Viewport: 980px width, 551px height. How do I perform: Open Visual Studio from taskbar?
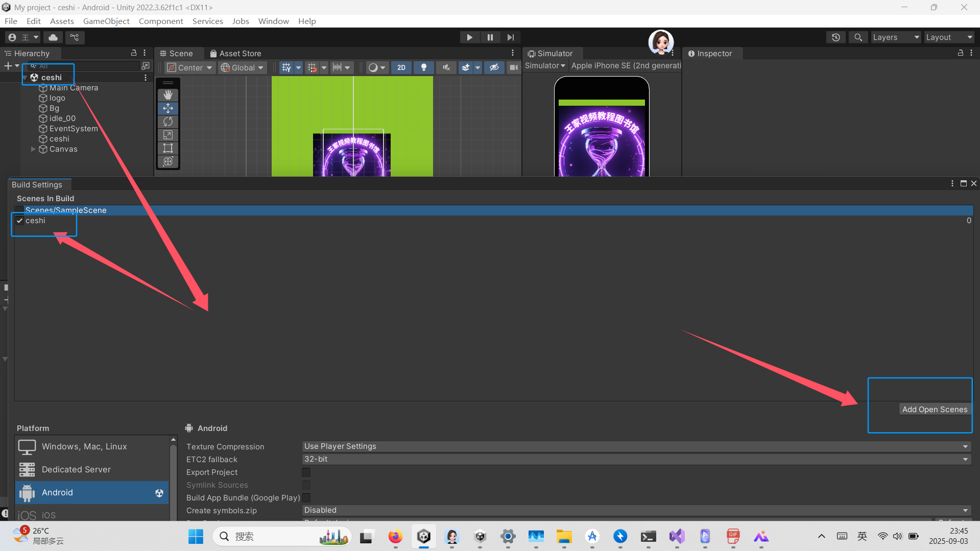(x=677, y=537)
